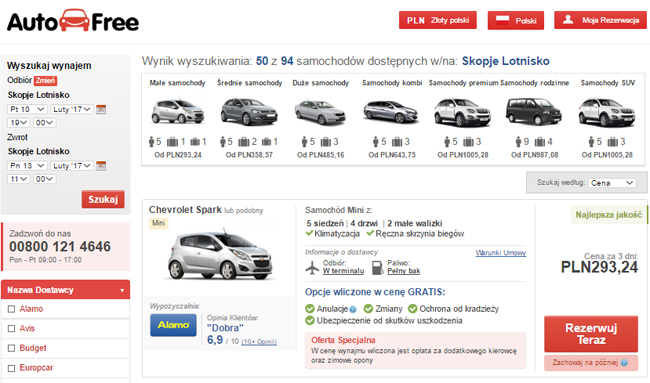Collapse Nazwa Dostawcy filter section
This screenshot has height=383, width=650.
[65, 290]
